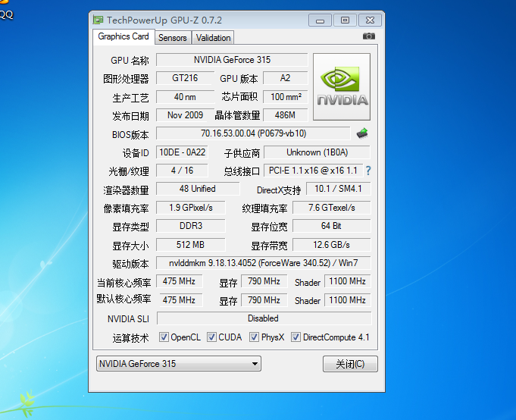
Task: Toggle the DirectCompute 4.1 checkbox
Action: 296,337
